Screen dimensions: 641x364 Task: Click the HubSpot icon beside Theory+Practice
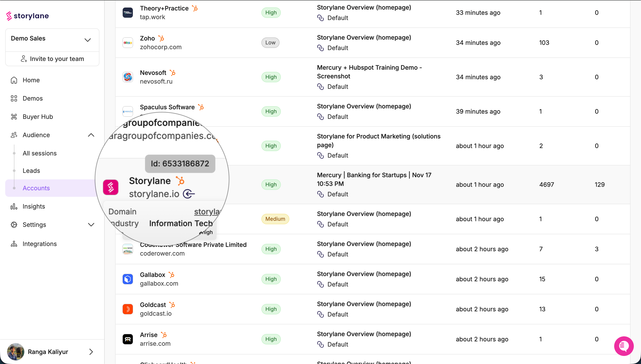coord(195,8)
